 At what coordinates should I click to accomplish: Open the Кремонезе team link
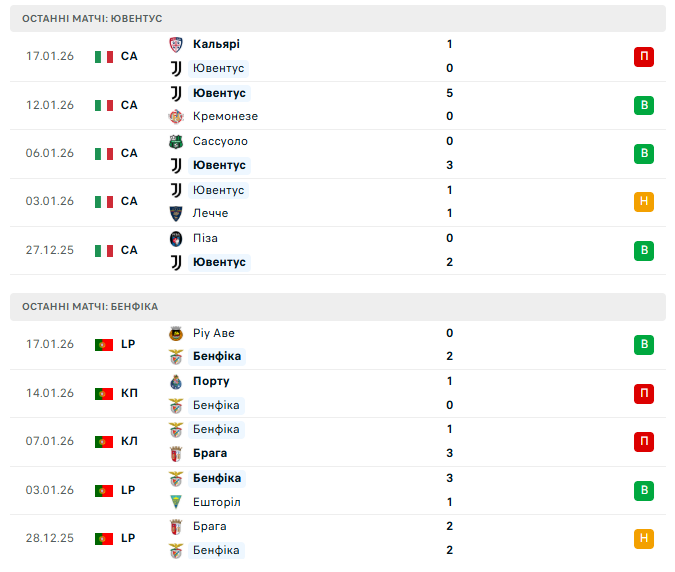pos(225,116)
